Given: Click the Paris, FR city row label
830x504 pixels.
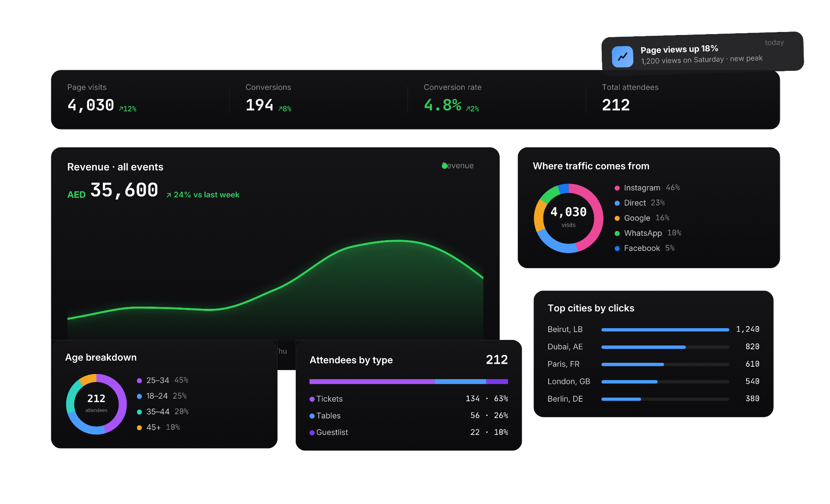Looking at the screenshot, I should 563,364.
